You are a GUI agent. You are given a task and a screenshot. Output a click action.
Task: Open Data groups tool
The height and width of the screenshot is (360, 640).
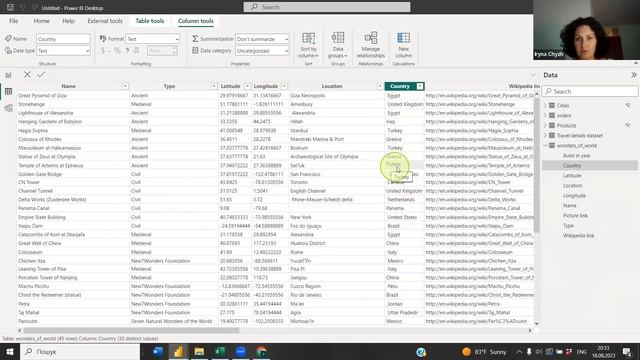point(338,45)
